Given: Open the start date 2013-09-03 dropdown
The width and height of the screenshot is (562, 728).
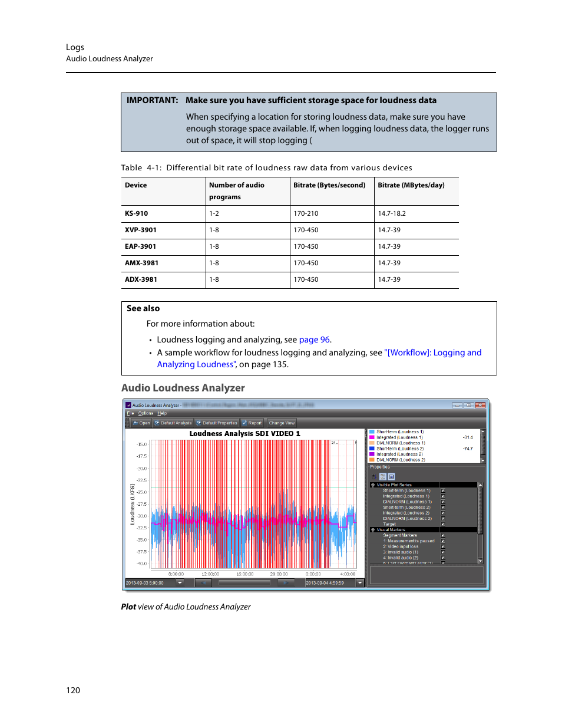Looking at the screenshot, I should (180, 582).
